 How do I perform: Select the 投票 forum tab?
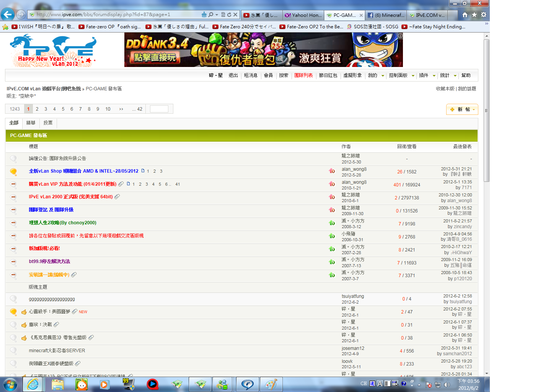click(48, 123)
